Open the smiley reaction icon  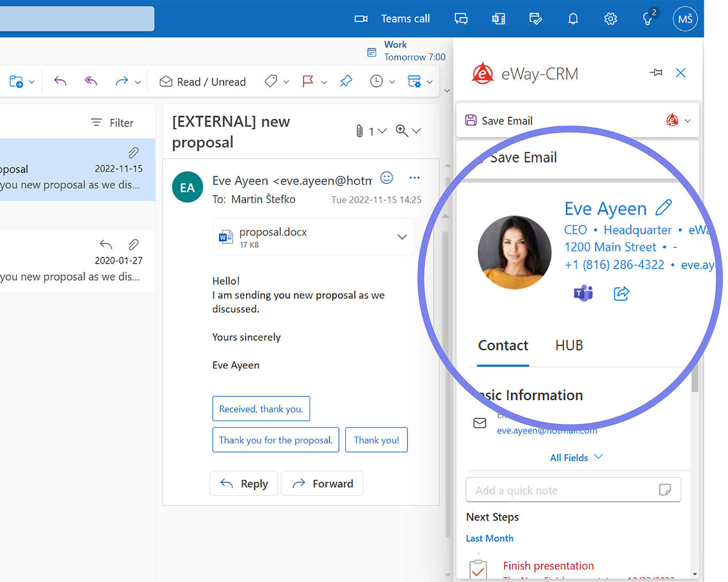(386, 178)
